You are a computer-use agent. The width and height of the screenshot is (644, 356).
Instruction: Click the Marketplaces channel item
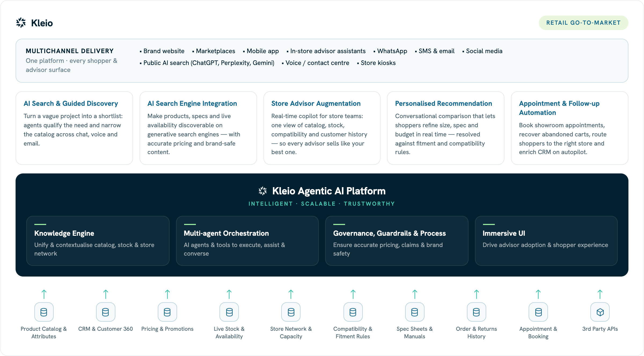214,51
